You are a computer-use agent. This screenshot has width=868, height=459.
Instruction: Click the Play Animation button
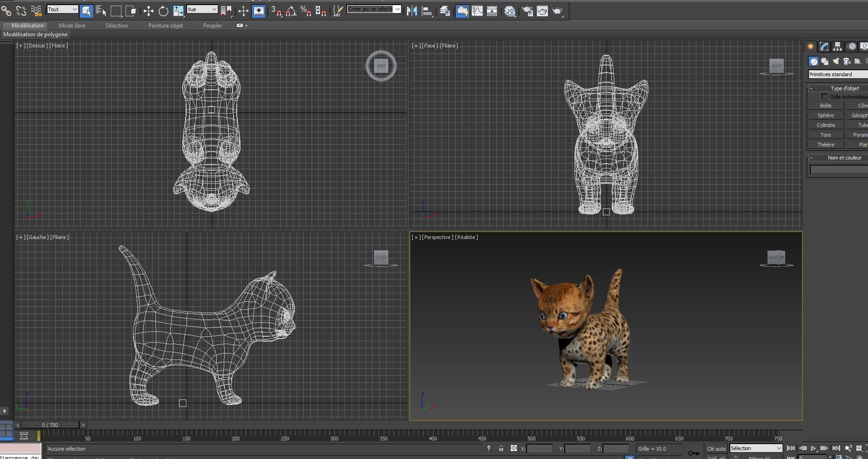[x=813, y=448]
